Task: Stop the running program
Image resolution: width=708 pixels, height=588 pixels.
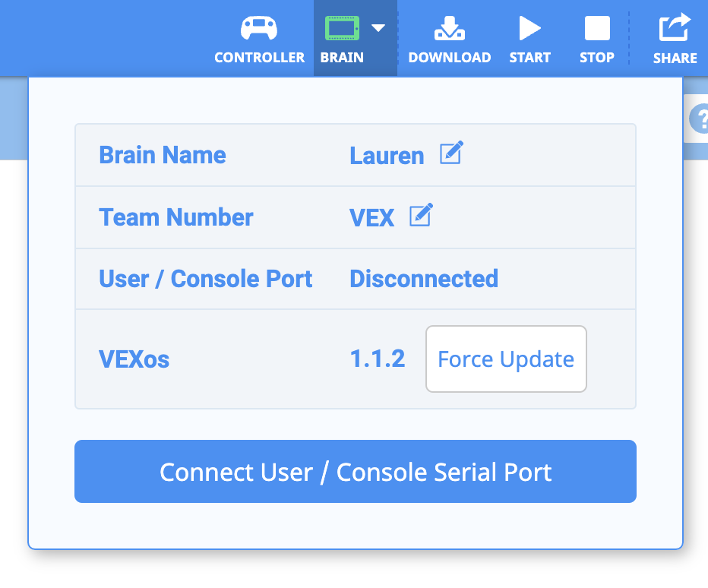Action: pyautogui.click(x=596, y=36)
